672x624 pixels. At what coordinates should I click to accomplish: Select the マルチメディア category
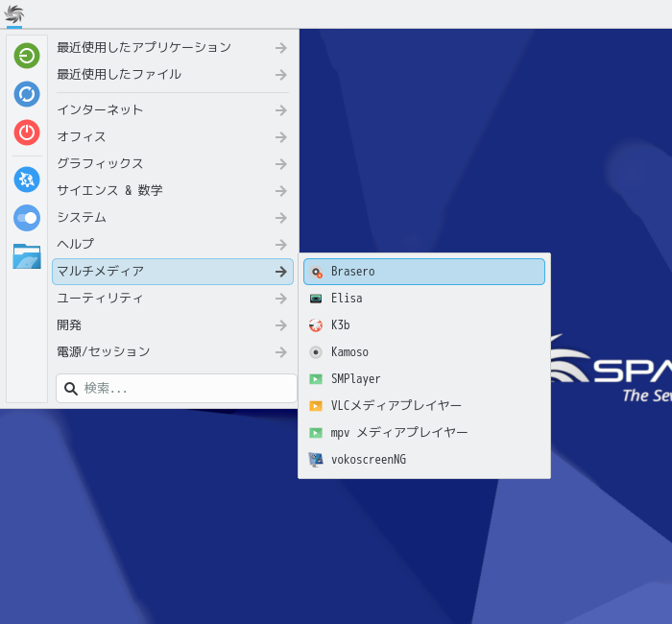tap(173, 272)
